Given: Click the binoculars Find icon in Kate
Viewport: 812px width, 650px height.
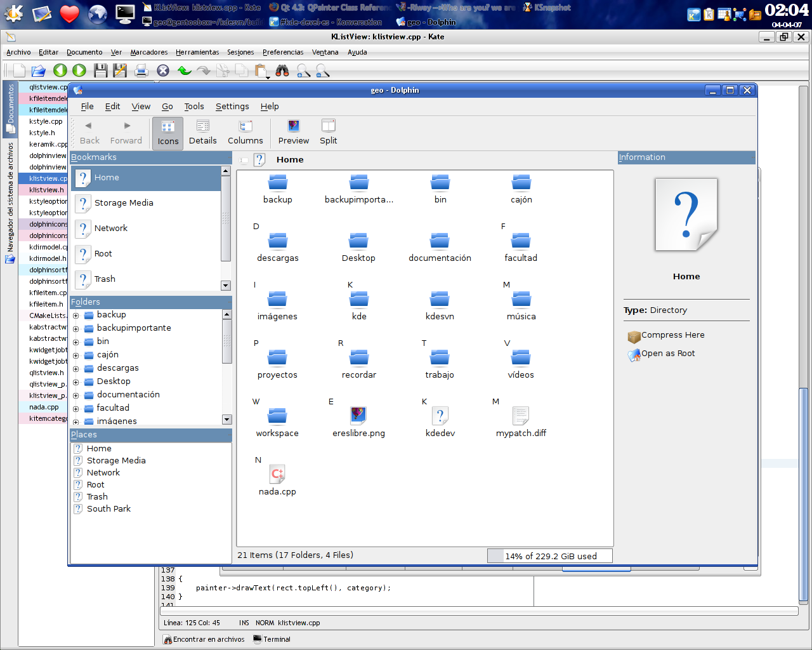Looking at the screenshot, I should (x=282, y=70).
